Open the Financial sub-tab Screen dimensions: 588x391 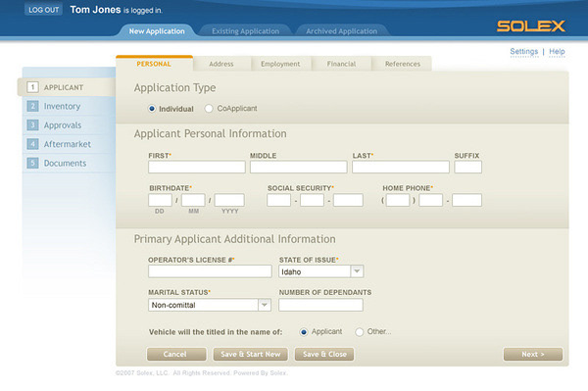point(341,64)
